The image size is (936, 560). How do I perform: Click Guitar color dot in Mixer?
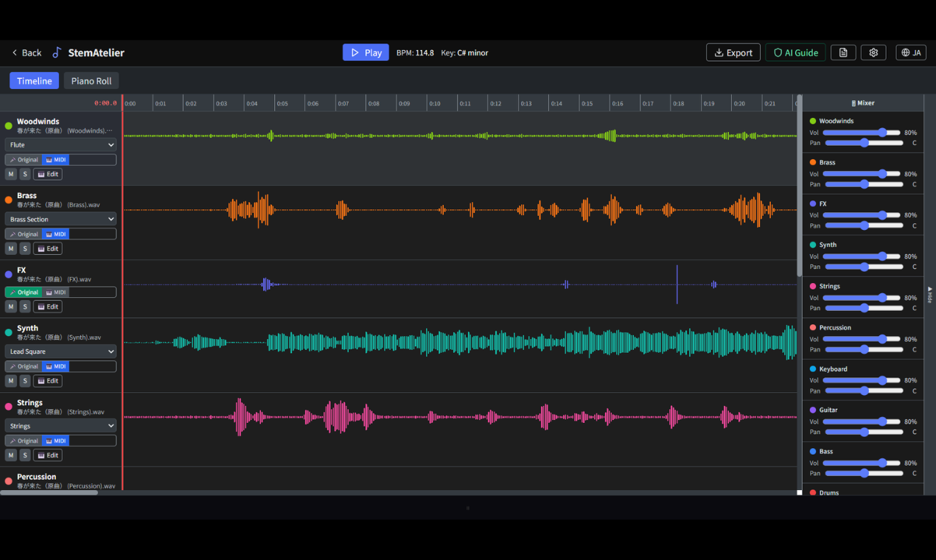[813, 410]
